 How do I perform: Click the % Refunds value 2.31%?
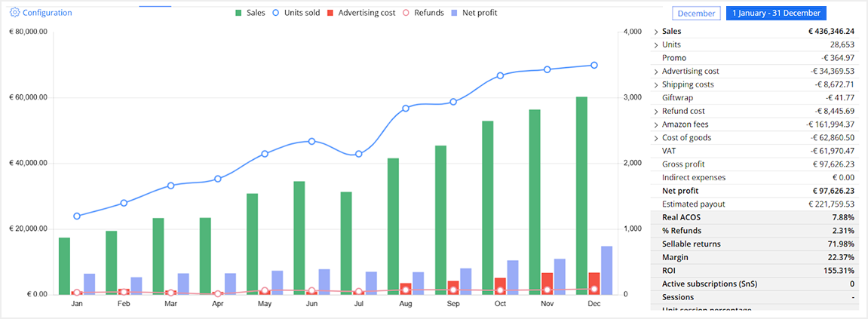point(842,231)
